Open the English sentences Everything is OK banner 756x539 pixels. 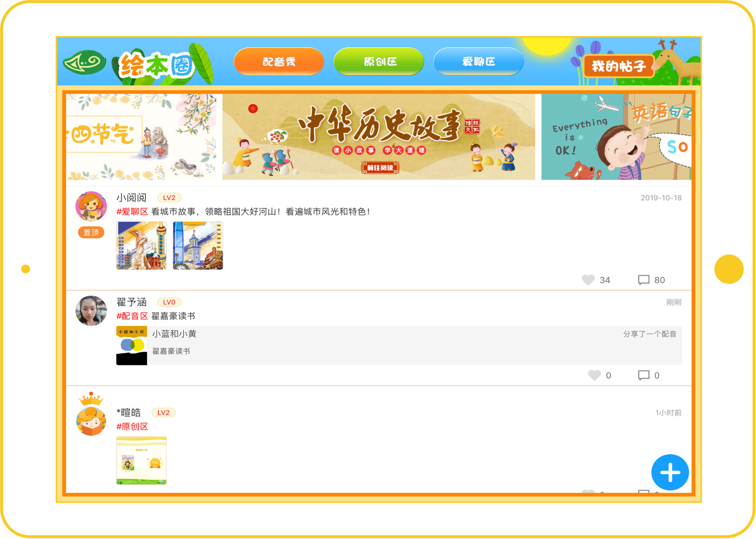point(616,137)
